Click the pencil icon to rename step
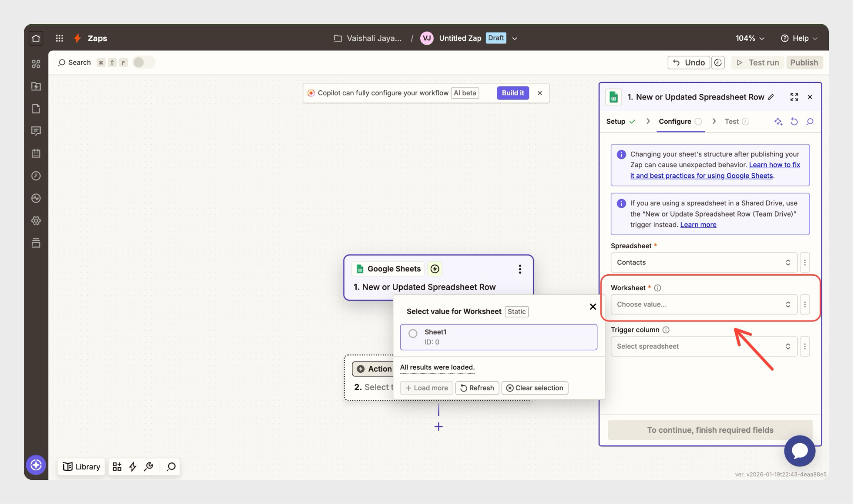 (x=771, y=97)
